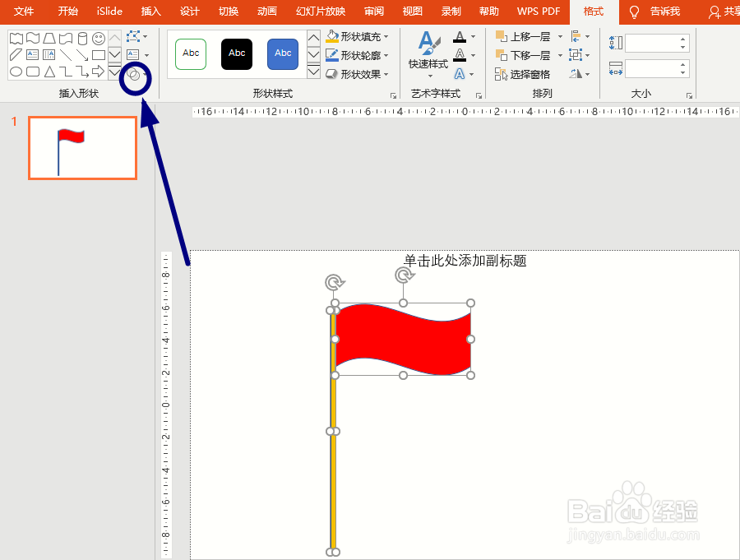
Task: Select slide 1 thumbnail with flag
Action: tap(82, 148)
